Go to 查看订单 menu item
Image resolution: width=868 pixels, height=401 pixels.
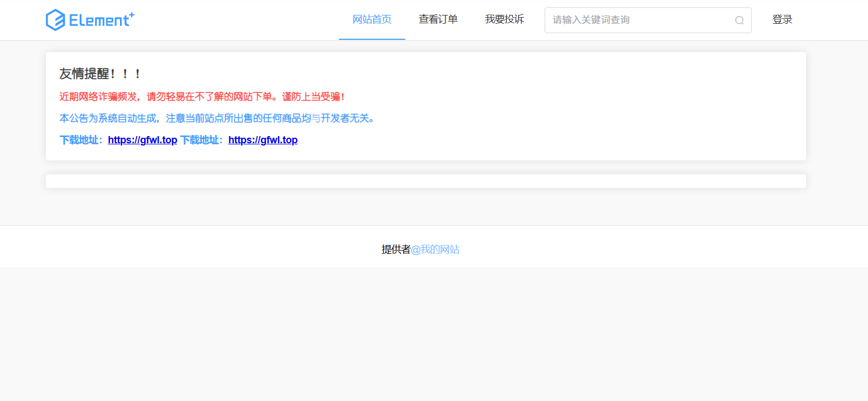(438, 20)
